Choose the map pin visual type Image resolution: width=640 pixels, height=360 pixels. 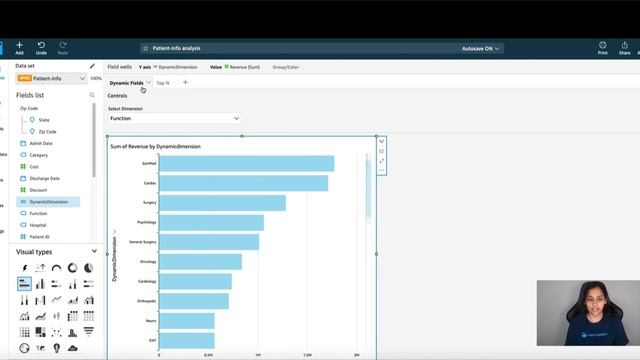pyautogui.click(x=56, y=348)
